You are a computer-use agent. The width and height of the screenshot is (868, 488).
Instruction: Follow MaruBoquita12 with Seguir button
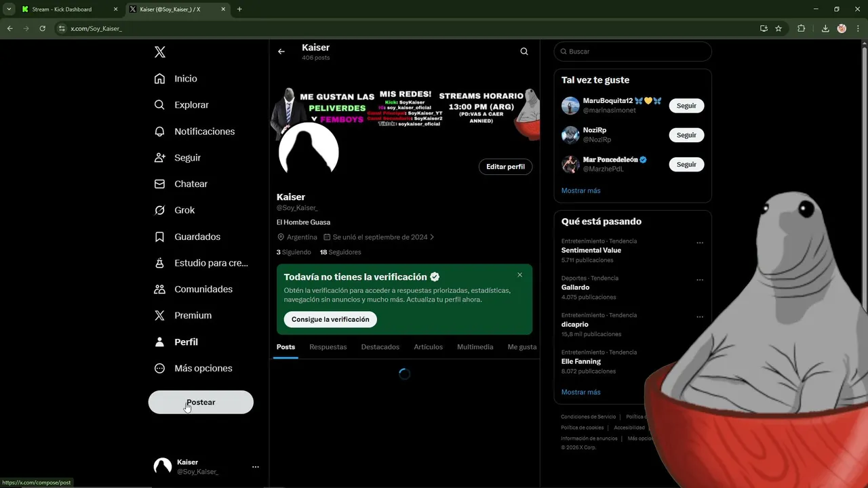pos(686,106)
